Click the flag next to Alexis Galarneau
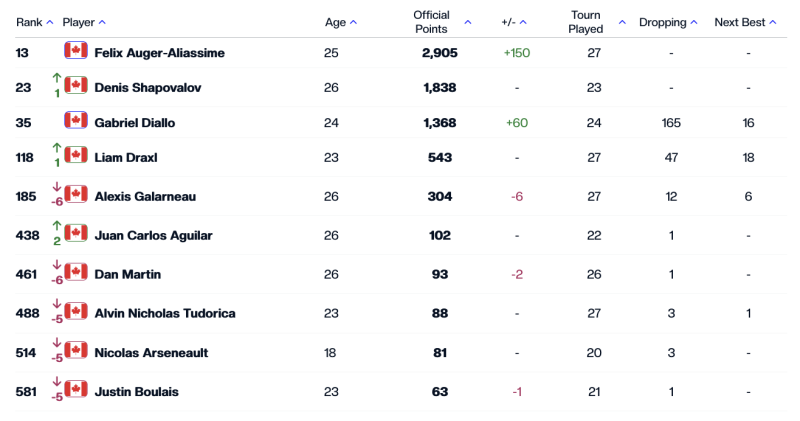 pyautogui.click(x=76, y=195)
